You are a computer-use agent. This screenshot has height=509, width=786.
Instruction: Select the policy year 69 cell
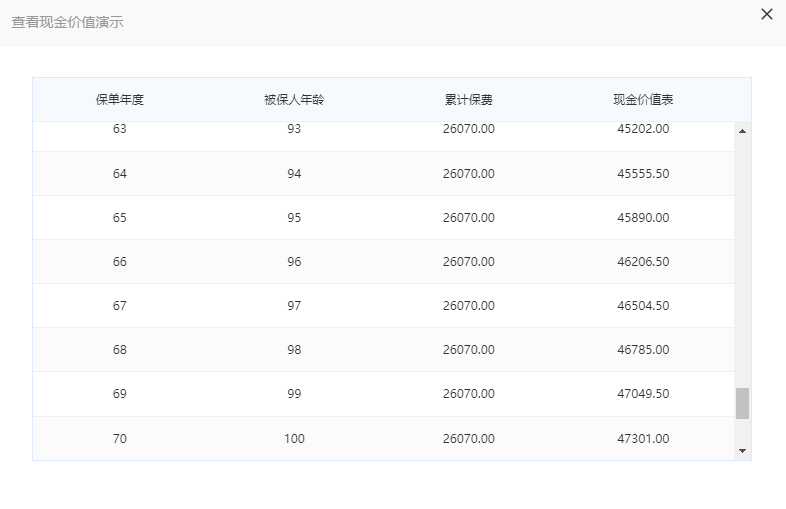(x=120, y=394)
